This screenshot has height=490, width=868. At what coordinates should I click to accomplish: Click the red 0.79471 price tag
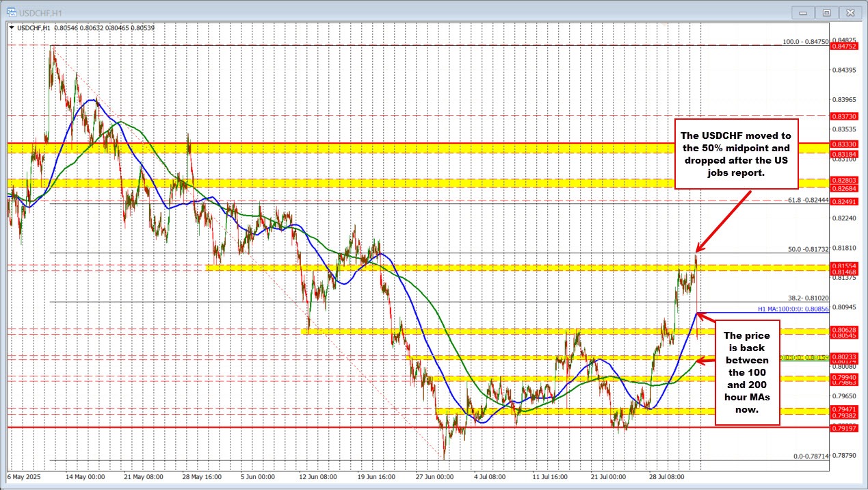[x=845, y=409]
